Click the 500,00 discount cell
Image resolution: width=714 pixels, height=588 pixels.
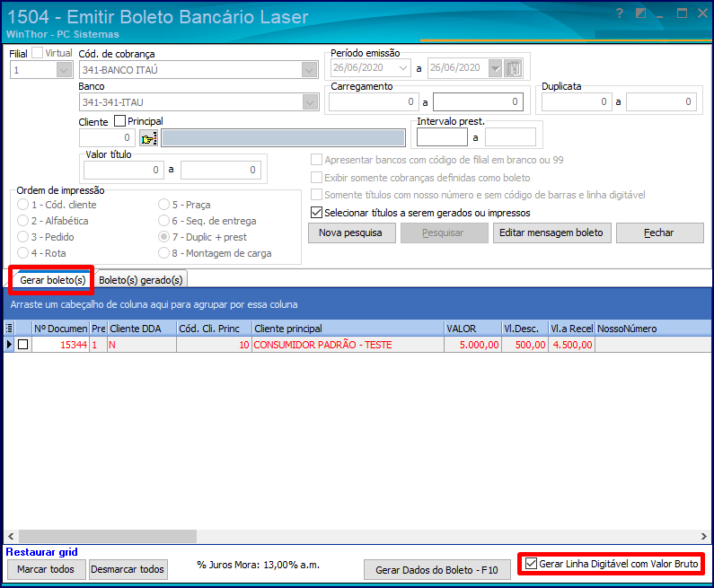click(525, 345)
